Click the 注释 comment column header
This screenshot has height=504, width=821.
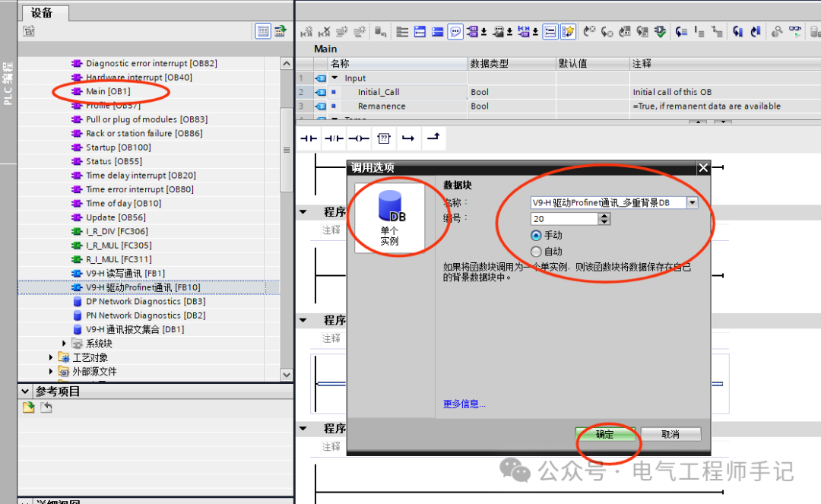724,63
